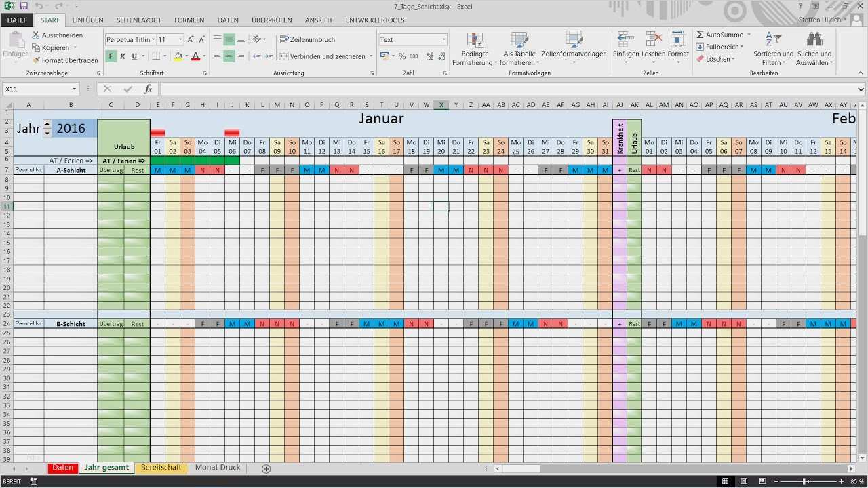Toggle bold F formatting

tap(111, 56)
